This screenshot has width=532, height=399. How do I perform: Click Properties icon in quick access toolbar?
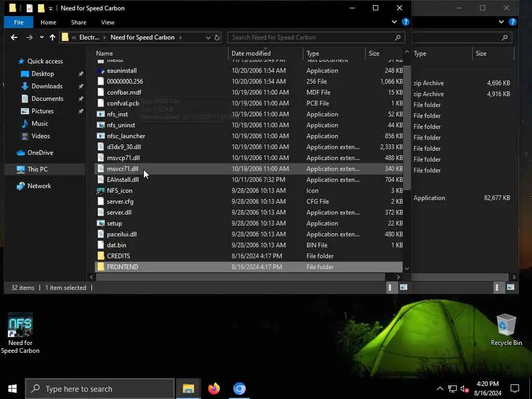point(30,8)
